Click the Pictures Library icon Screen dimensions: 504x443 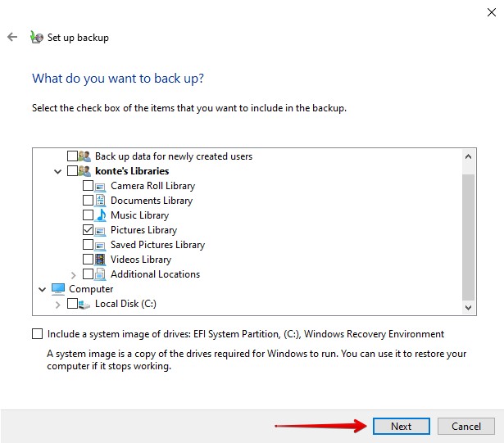[x=101, y=230]
